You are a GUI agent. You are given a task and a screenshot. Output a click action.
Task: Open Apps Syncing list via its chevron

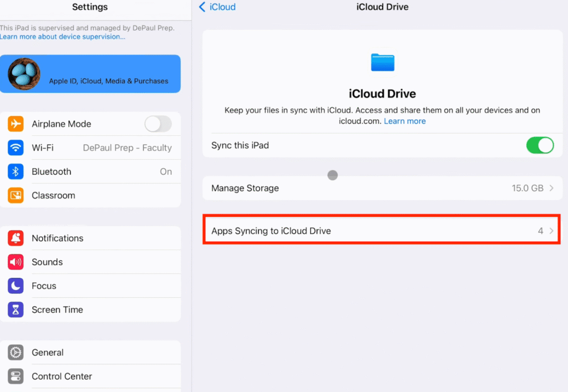pyautogui.click(x=551, y=231)
